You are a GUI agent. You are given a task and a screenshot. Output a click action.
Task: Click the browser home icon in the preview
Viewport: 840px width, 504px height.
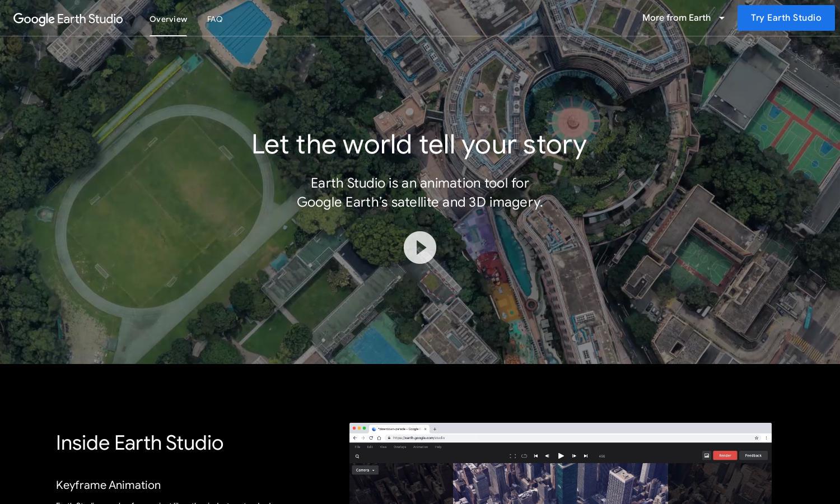click(x=379, y=438)
